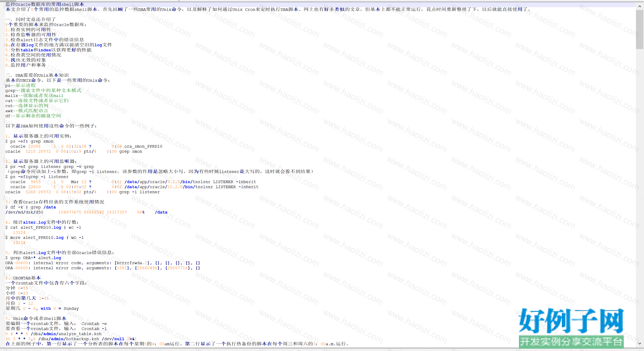Image resolution: width=644 pixels, height=351 pixels.
Task: Click the line "一个crontab文件中包含有六个字段:"
Action: pyautogui.click(x=46, y=283)
